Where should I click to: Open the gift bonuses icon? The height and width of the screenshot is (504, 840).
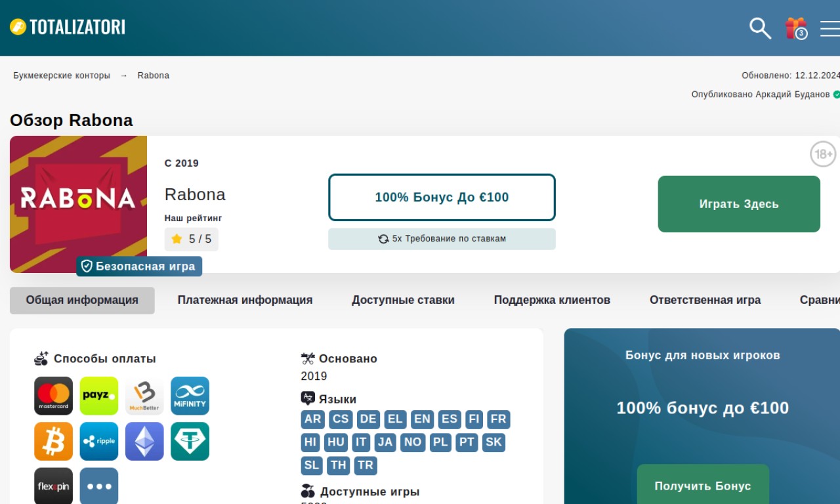coord(796,28)
